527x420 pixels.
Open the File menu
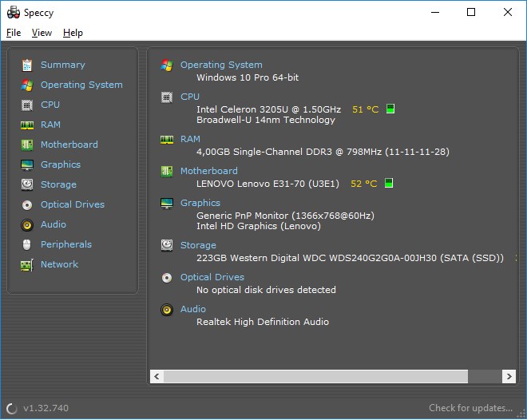pos(14,33)
